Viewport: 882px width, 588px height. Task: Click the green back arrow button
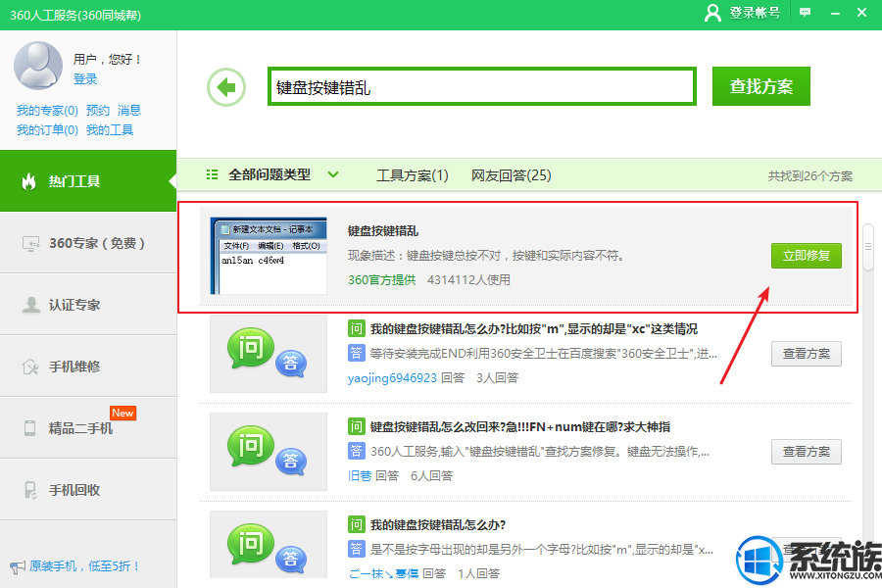tap(226, 87)
